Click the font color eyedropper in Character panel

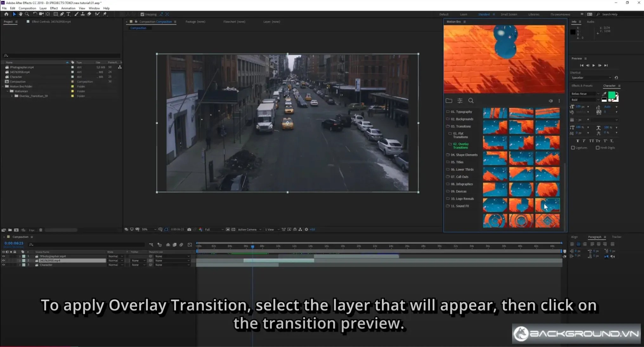[x=604, y=94]
